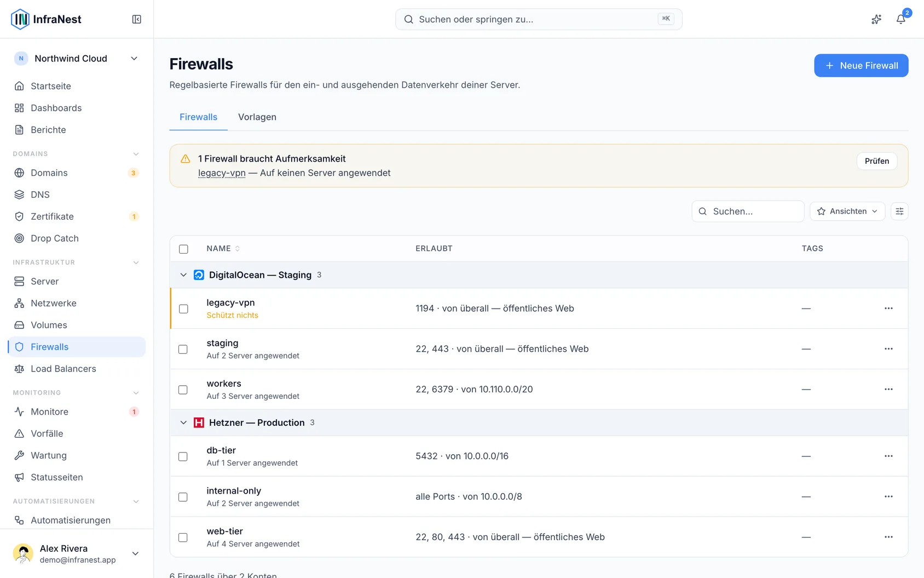Open the notifications bell
The height and width of the screenshot is (578, 924).
[x=900, y=19]
